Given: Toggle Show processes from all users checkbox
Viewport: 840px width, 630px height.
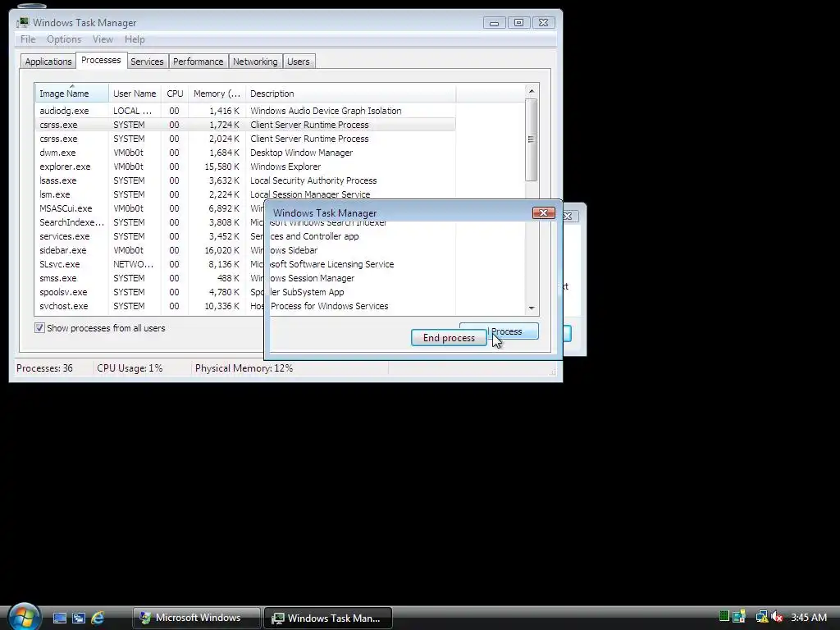Looking at the screenshot, I should (x=39, y=328).
